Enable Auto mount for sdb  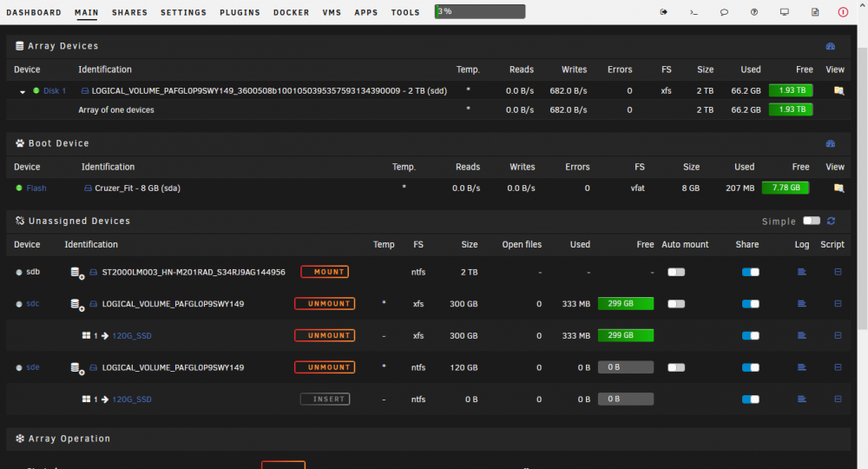(676, 272)
